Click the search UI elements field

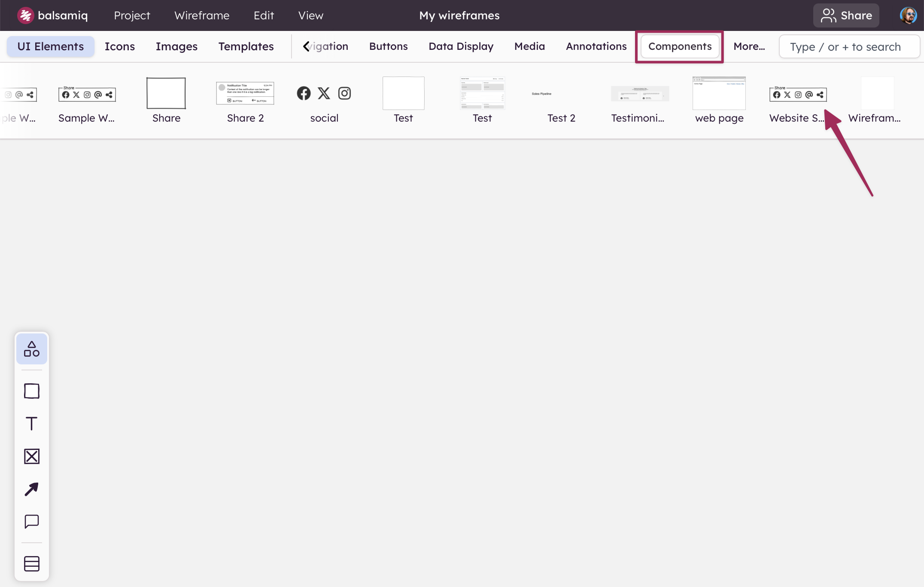pyautogui.click(x=849, y=46)
